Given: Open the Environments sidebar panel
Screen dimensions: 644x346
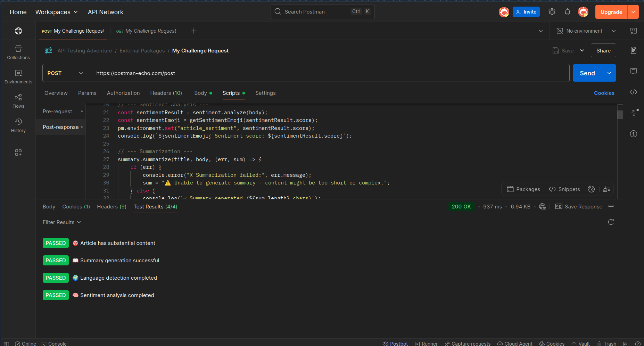Looking at the screenshot, I should tap(18, 77).
